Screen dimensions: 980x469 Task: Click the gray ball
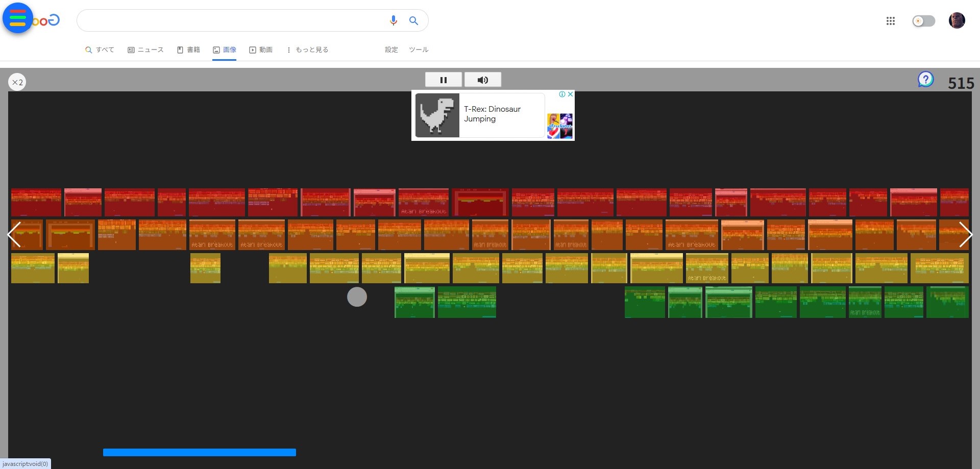357,297
